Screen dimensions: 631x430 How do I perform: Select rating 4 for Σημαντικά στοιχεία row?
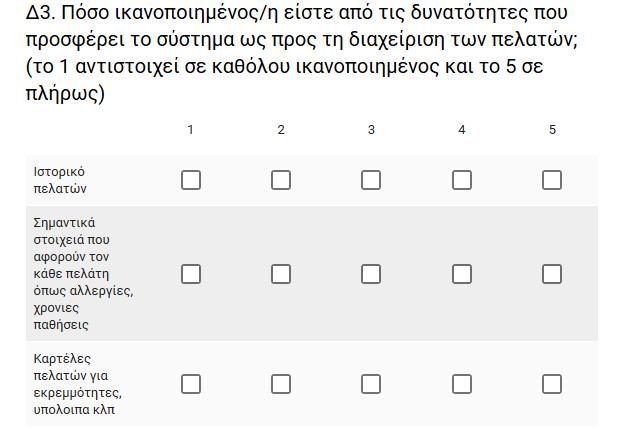click(462, 274)
